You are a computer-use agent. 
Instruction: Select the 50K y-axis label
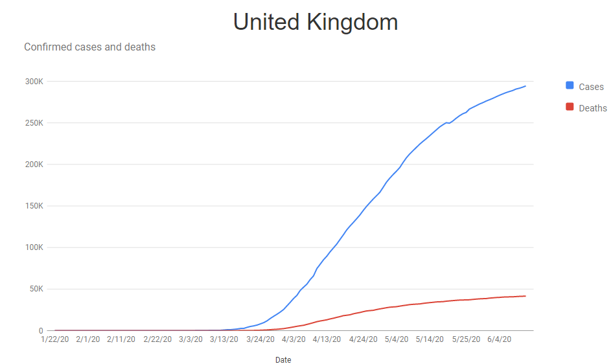coord(36,289)
